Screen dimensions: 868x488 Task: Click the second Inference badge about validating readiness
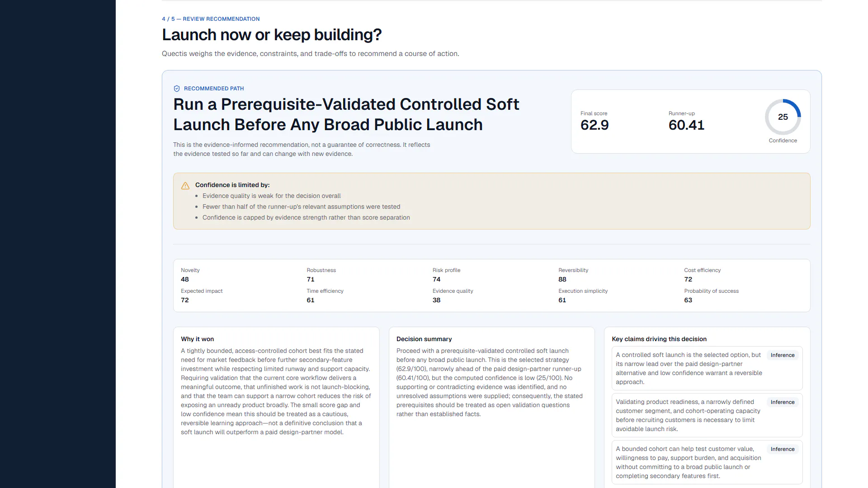point(783,402)
